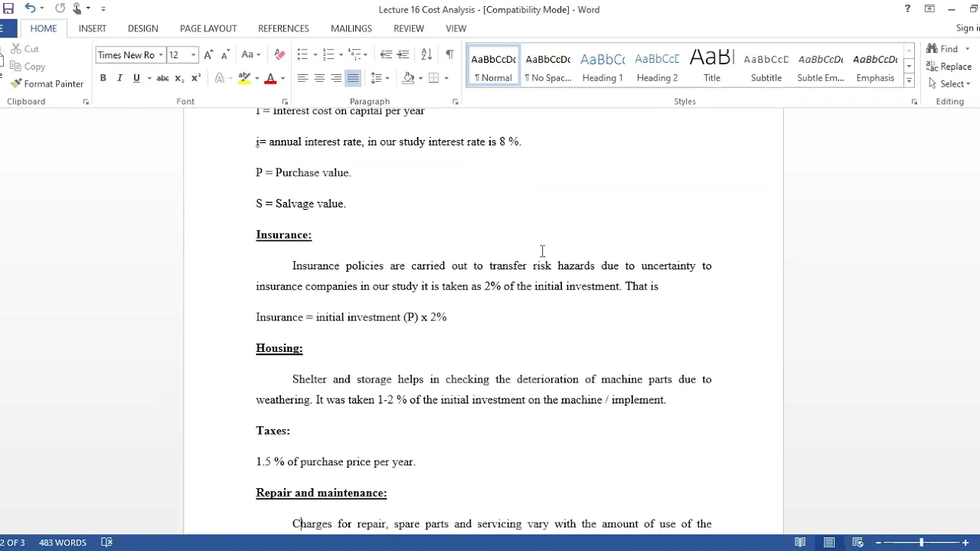Image resolution: width=980 pixels, height=551 pixels.
Task: Expand the numbering list dropdown
Action: pos(341,55)
